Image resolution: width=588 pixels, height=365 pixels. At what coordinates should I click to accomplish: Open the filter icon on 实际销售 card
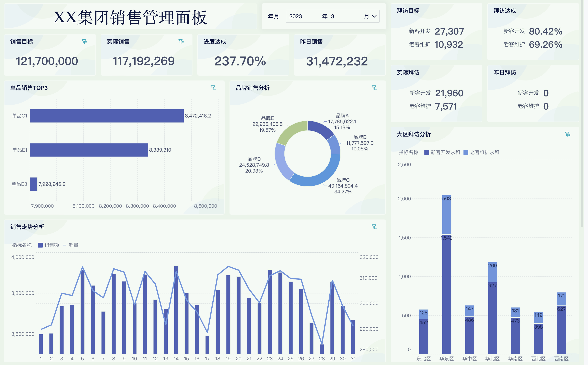click(x=181, y=41)
